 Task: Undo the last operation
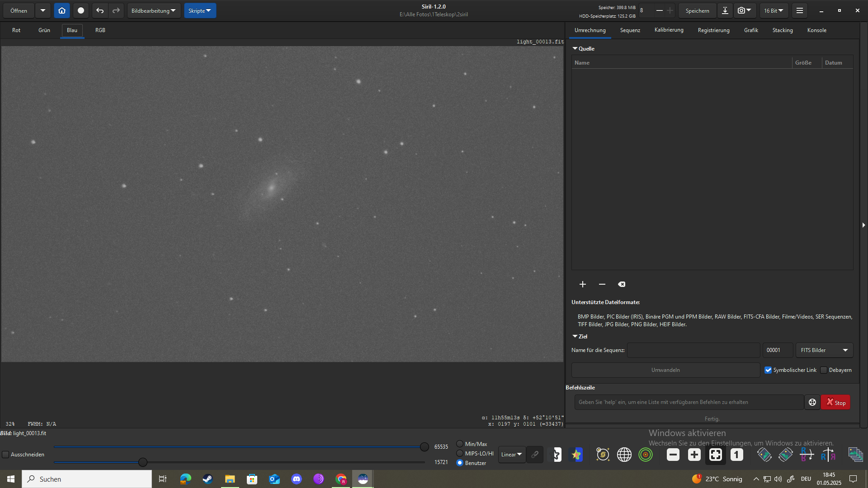click(x=100, y=10)
